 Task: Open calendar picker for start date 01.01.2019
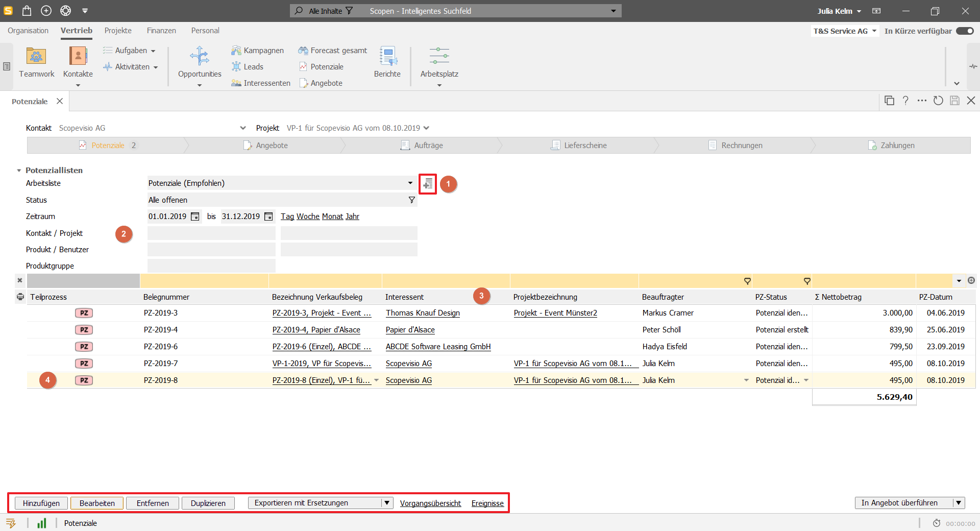click(195, 216)
